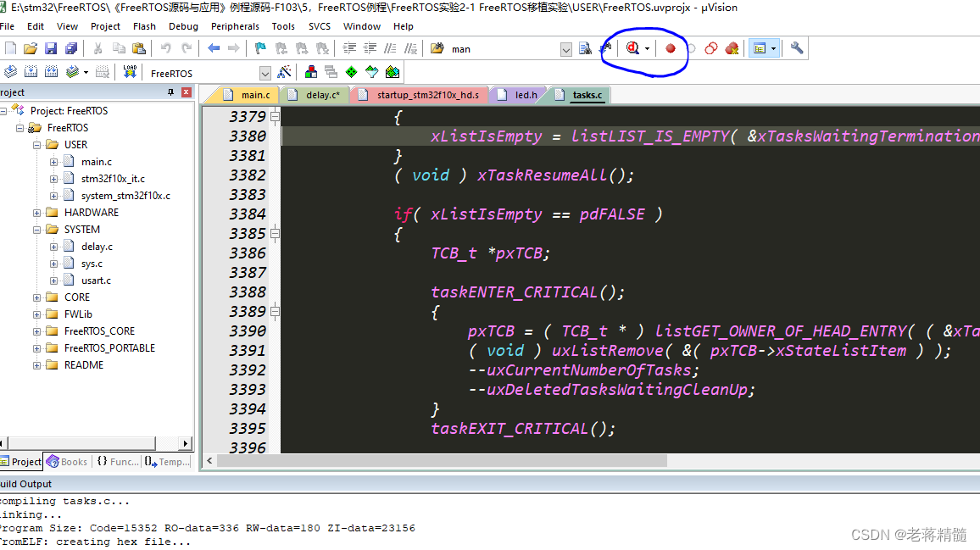Select Software Packs icon
Viewport: 980px width, 550px height.
[372, 72]
